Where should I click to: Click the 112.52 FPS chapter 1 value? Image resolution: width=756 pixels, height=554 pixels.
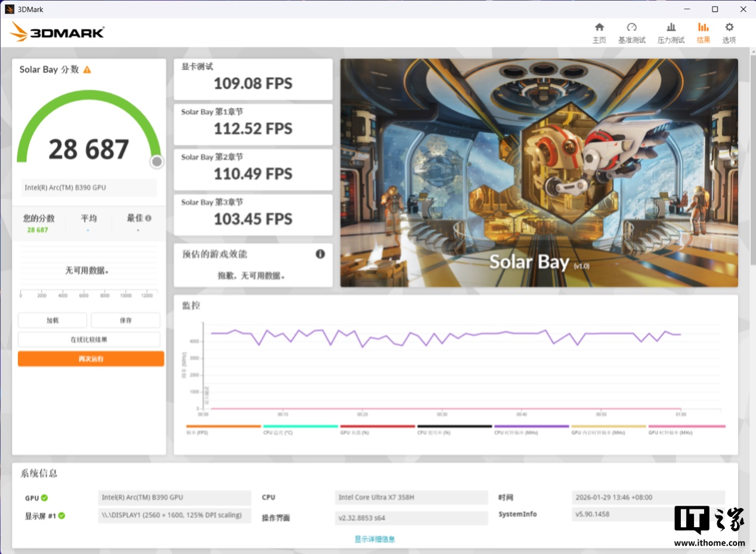[x=253, y=129]
